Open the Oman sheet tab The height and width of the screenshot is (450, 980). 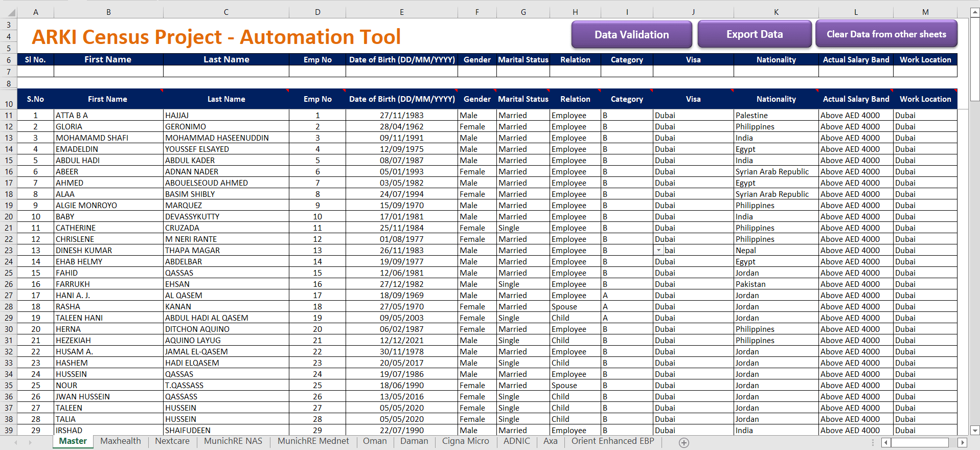(x=375, y=441)
